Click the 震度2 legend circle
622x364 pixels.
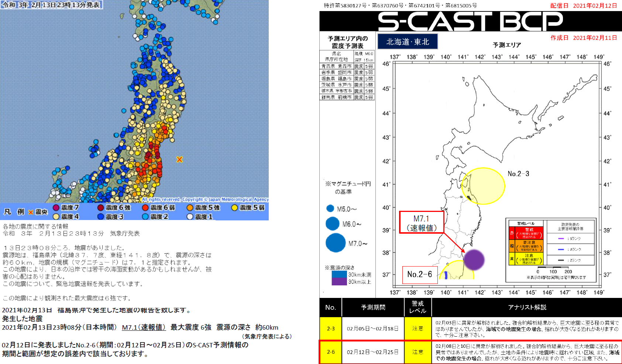click(x=145, y=217)
